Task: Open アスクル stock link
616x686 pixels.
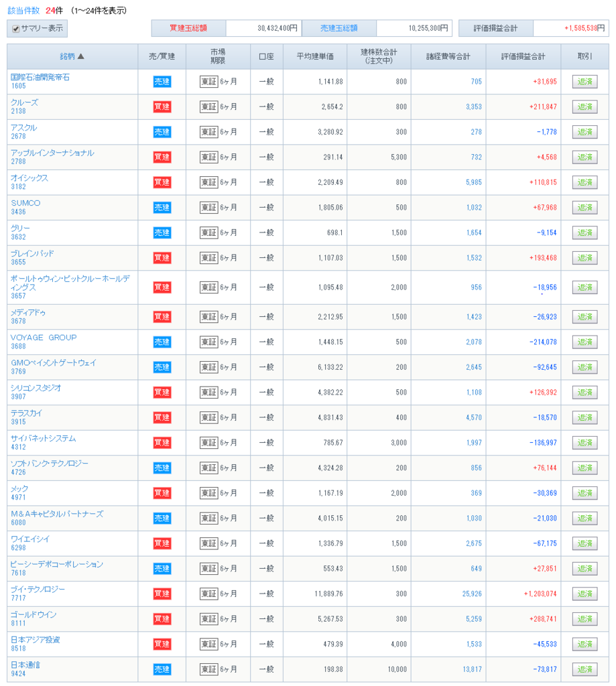Action: click(23, 128)
